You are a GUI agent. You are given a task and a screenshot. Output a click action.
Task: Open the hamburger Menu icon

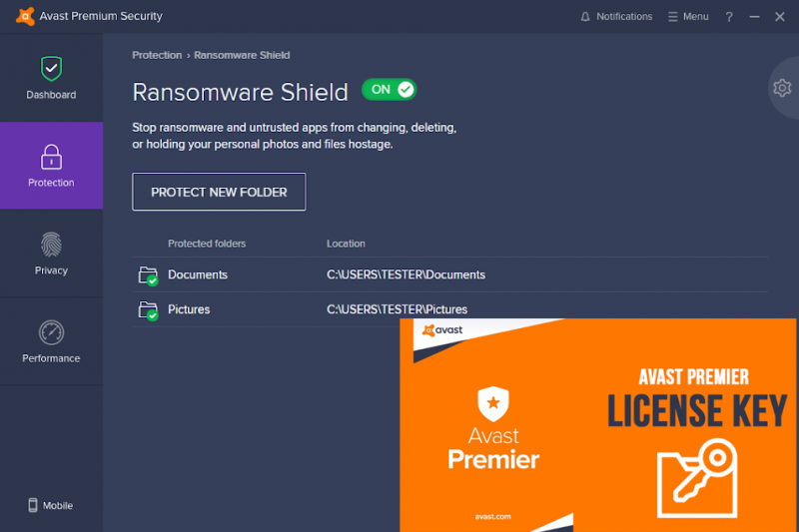pyautogui.click(x=672, y=17)
